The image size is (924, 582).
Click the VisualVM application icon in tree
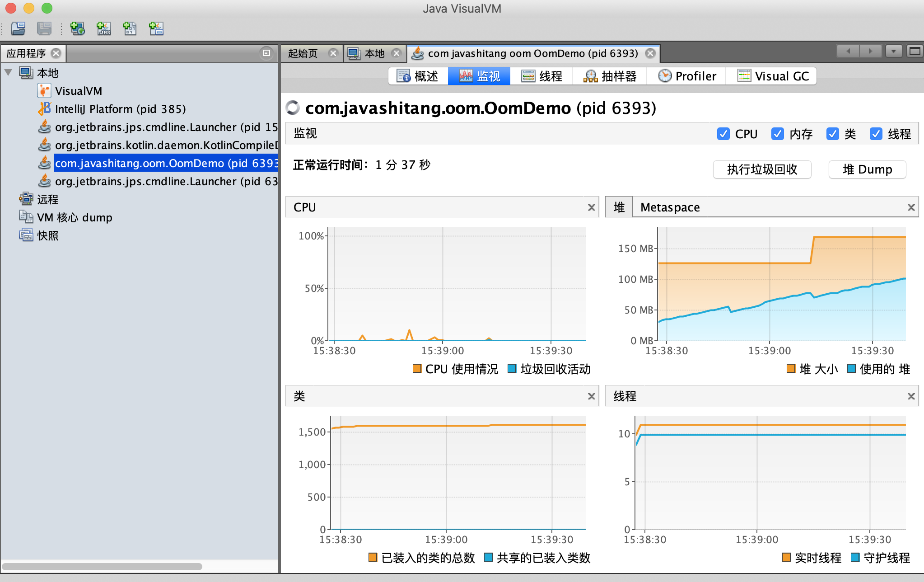point(44,91)
